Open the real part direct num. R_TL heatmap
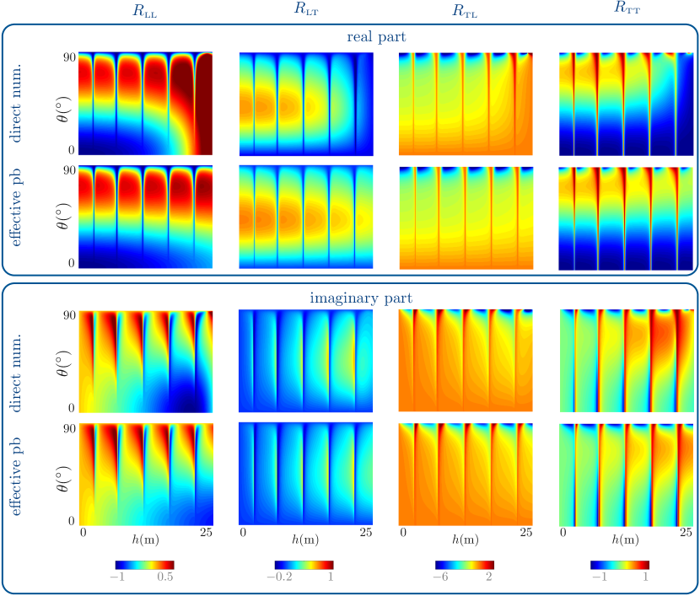This screenshot has width=700, height=596. (x=466, y=104)
